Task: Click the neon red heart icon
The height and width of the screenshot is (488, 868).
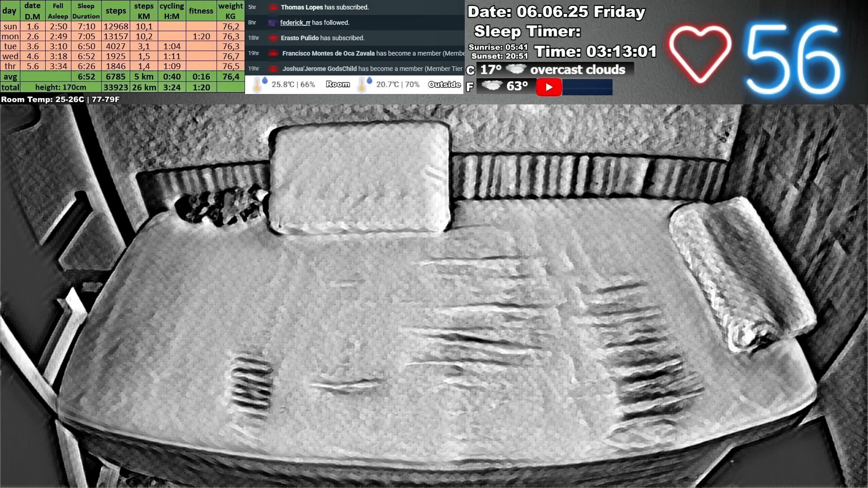Action: pyautogui.click(x=700, y=54)
